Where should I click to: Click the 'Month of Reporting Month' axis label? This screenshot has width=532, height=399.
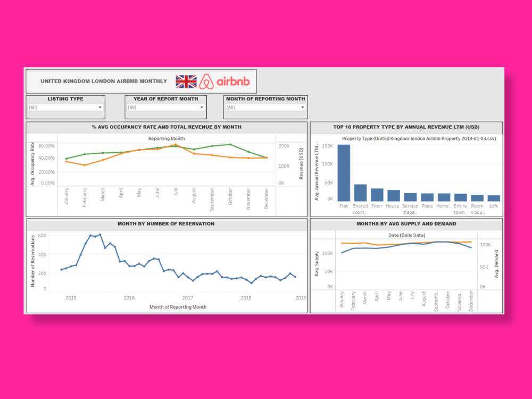(x=178, y=307)
